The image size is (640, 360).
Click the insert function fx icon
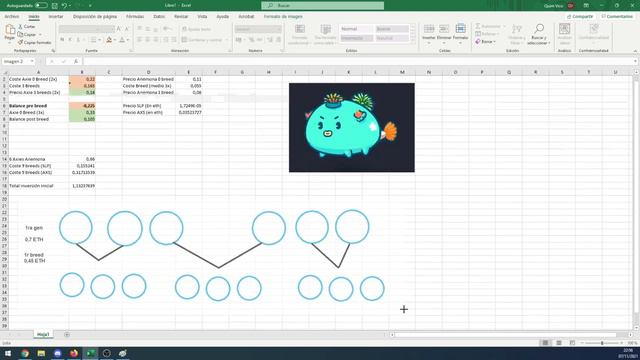pos(76,61)
